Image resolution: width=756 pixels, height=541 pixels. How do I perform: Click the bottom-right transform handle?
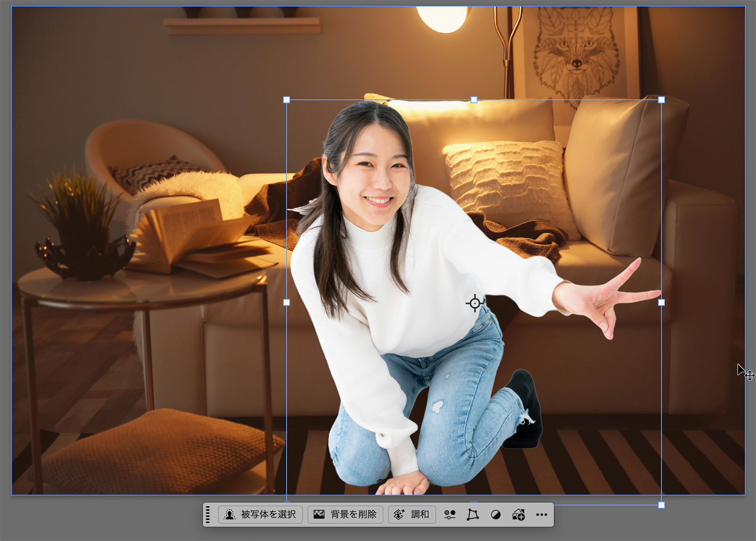[x=661, y=505]
